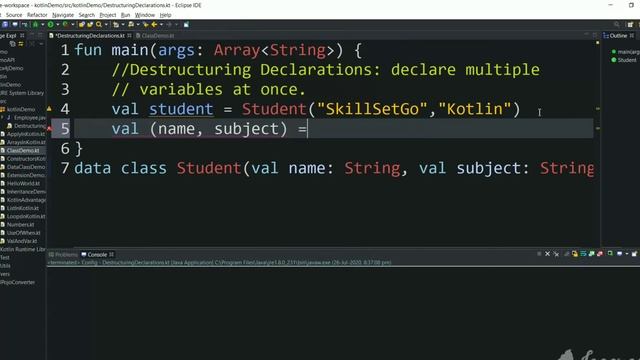Image resolution: width=640 pixels, height=360 pixels.
Task: Click Display Selected Console icon
Action: point(619,254)
